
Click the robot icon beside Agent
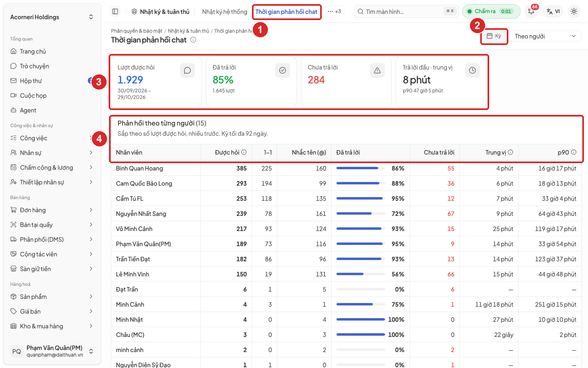[13, 110]
